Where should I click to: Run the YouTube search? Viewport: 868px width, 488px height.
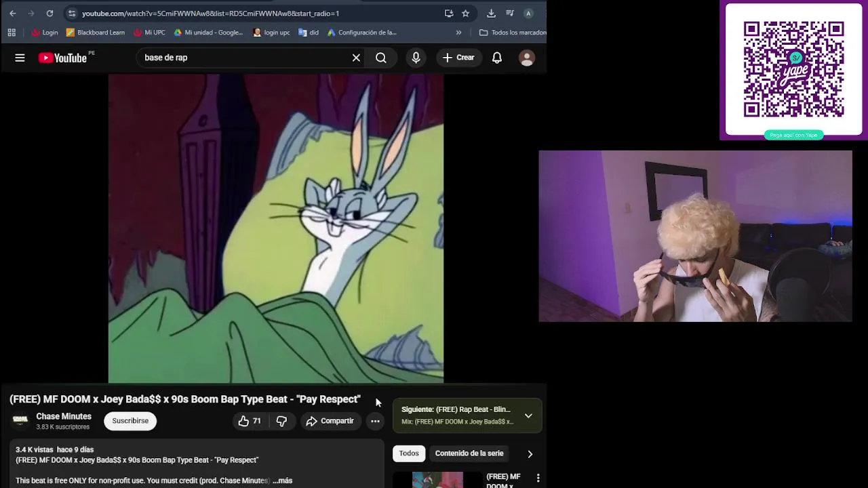tap(381, 58)
